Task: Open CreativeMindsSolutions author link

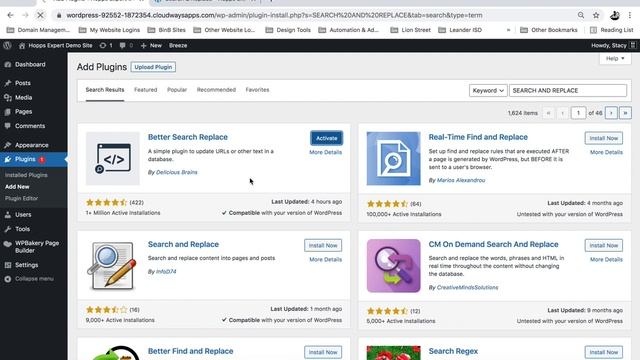Action: coord(467,287)
